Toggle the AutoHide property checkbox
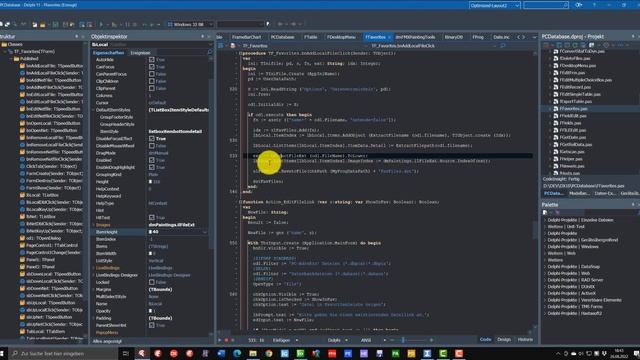The image size is (640, 360). (x=151, y=60)
